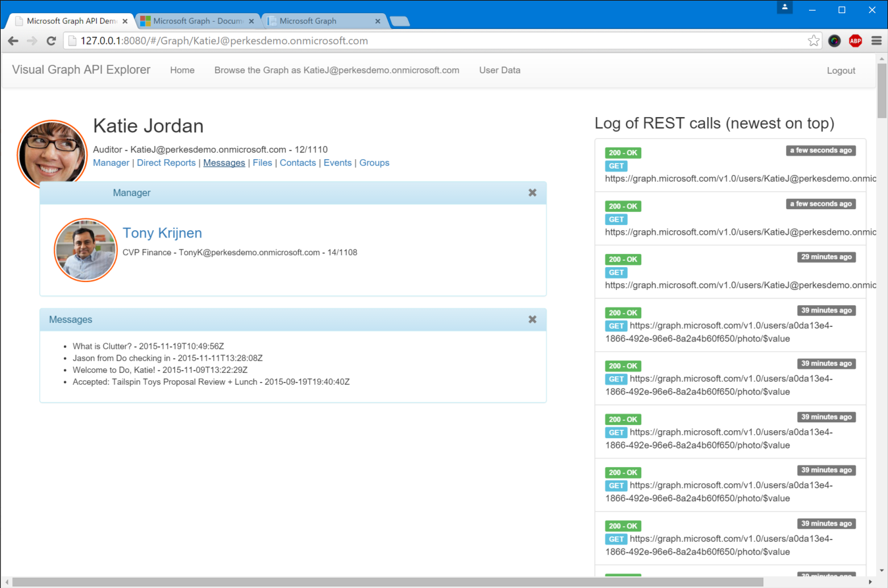Viewport: 888px width, 588px height.
Task: Click the Log of REST calls heading
Action: [x=714, y=123]
